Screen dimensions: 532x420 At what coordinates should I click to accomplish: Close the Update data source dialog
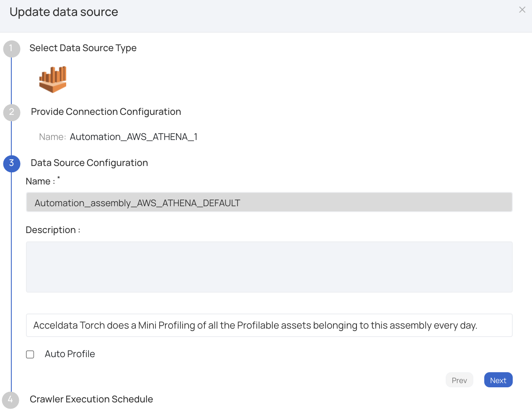tap(522, 10)
